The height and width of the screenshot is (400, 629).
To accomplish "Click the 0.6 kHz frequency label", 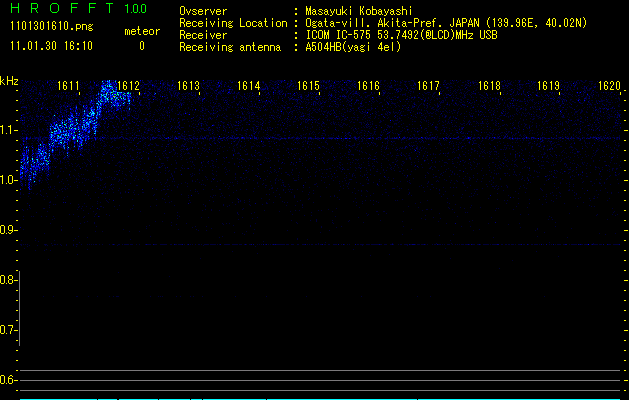I will tap(8, 380).
